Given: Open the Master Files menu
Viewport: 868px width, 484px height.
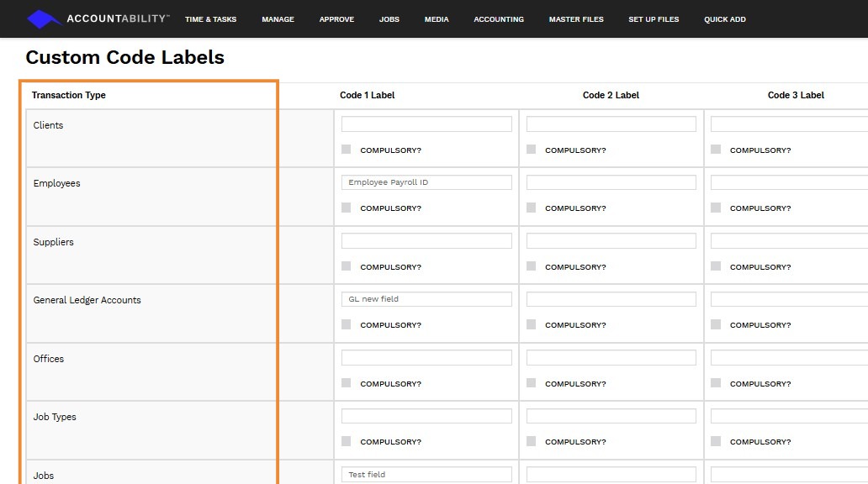Looking at the screenshot, I should [576, 19].
